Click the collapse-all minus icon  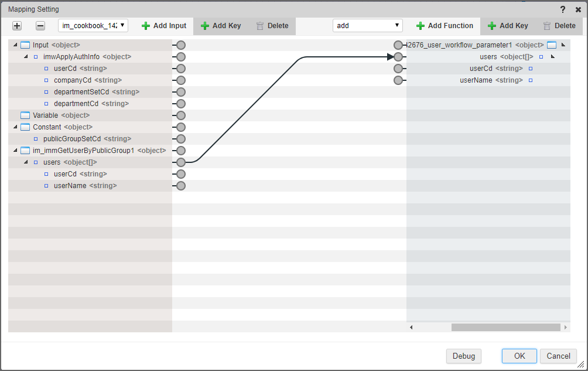pos(40,26)
